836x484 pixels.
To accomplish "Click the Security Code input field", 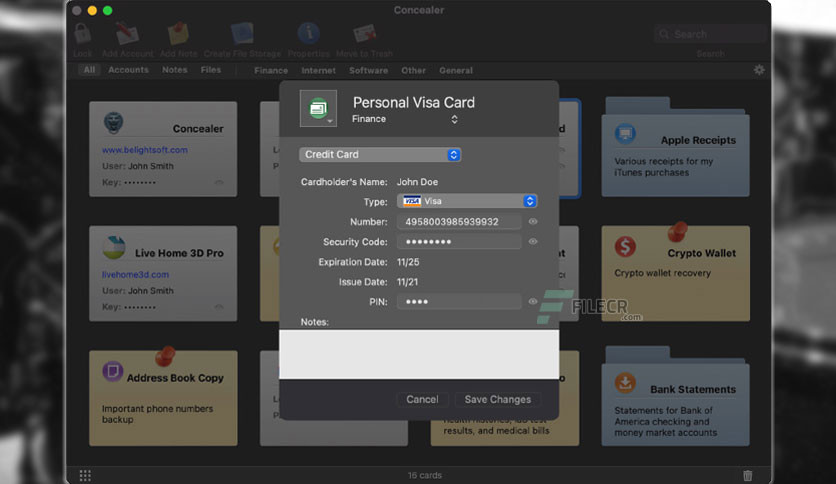I will click(459, 241).
